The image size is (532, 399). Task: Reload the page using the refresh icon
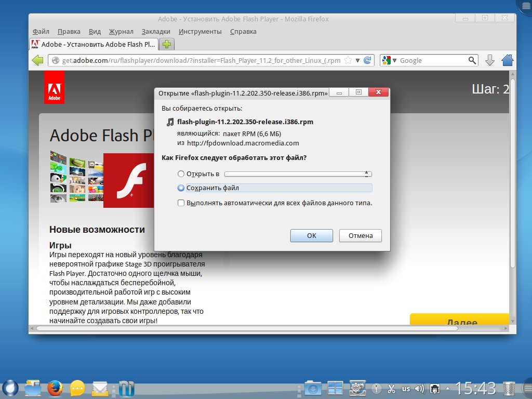tap(367, 60)
